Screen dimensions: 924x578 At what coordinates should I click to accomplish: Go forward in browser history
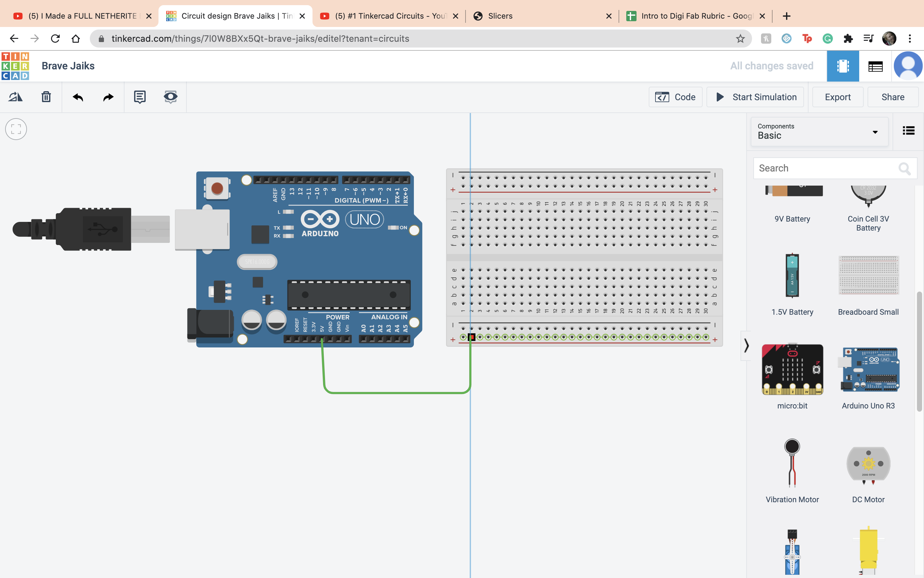click(35, 39)
